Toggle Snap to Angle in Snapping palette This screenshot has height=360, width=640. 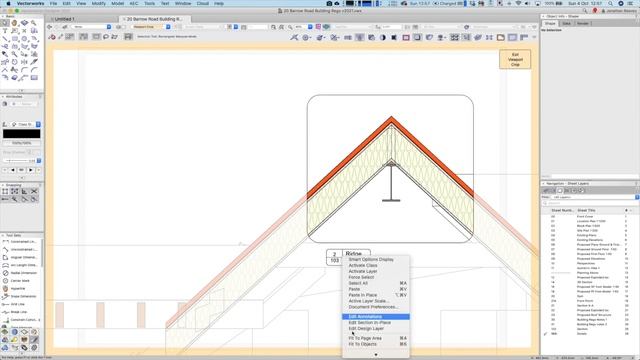24,191
